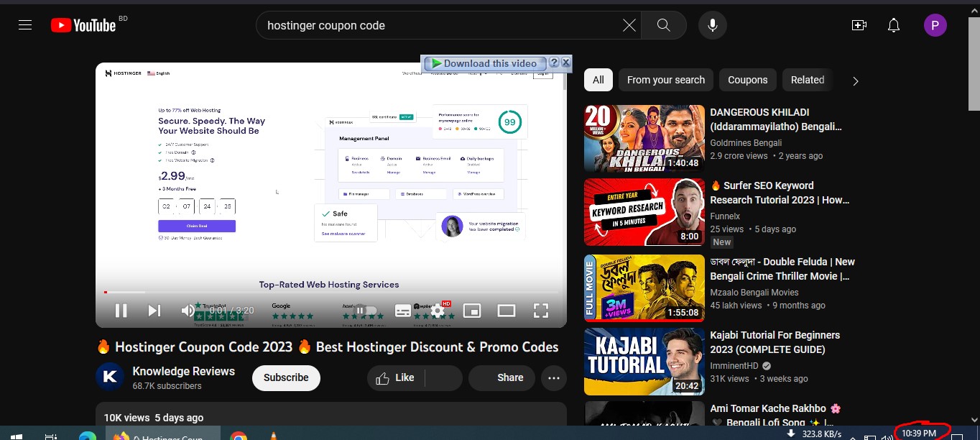The image size is (980, 440).
Task: Go to YouTube home via logo
Action: point(83,25)
